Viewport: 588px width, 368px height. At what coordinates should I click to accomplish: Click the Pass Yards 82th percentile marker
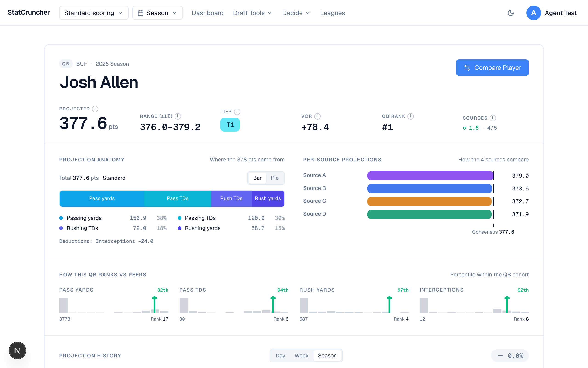pos(155,305)
